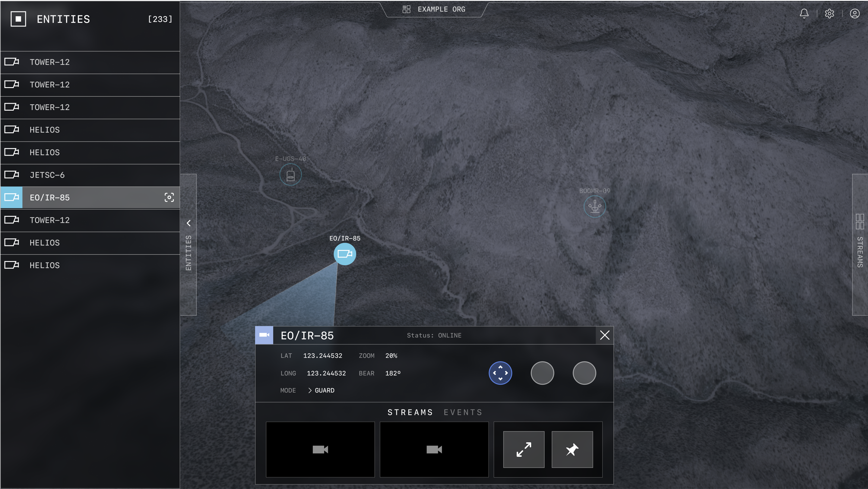
Task: Open the settings gear icon
Action: [829, 14]
